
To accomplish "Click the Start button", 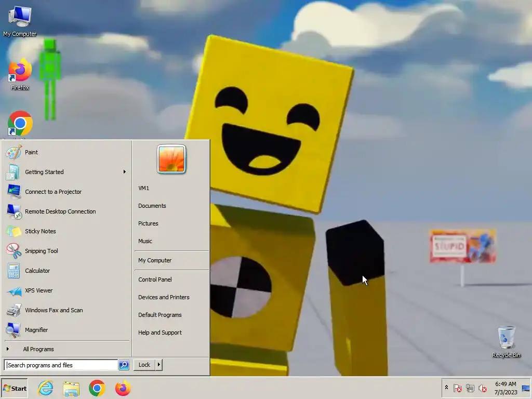I will [x=14, y=389].
